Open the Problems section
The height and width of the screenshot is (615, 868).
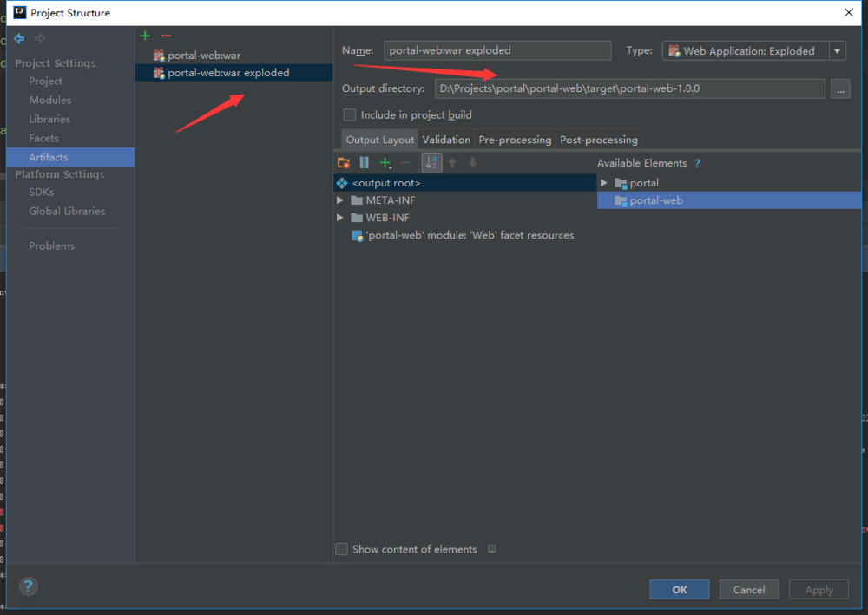[x=51, y=245]
